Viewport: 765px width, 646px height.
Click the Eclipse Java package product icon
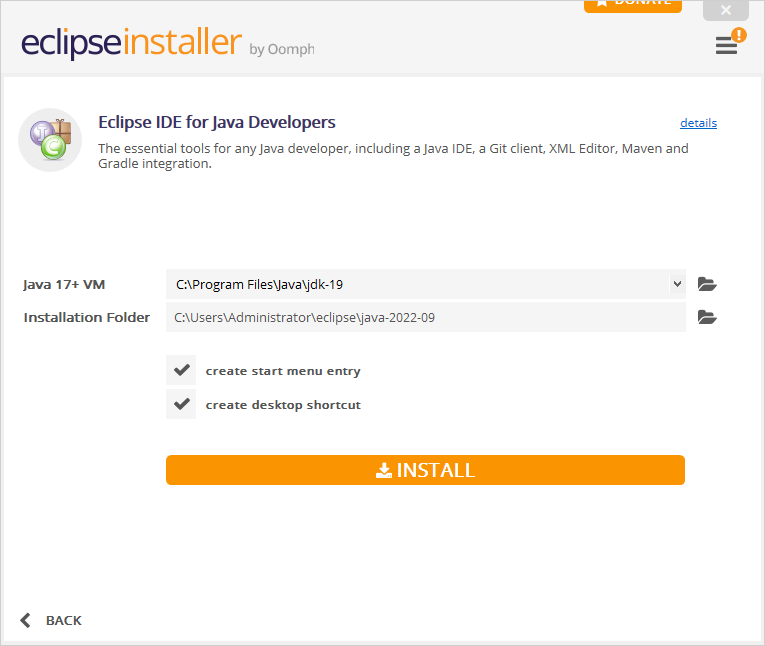[50, 140]
